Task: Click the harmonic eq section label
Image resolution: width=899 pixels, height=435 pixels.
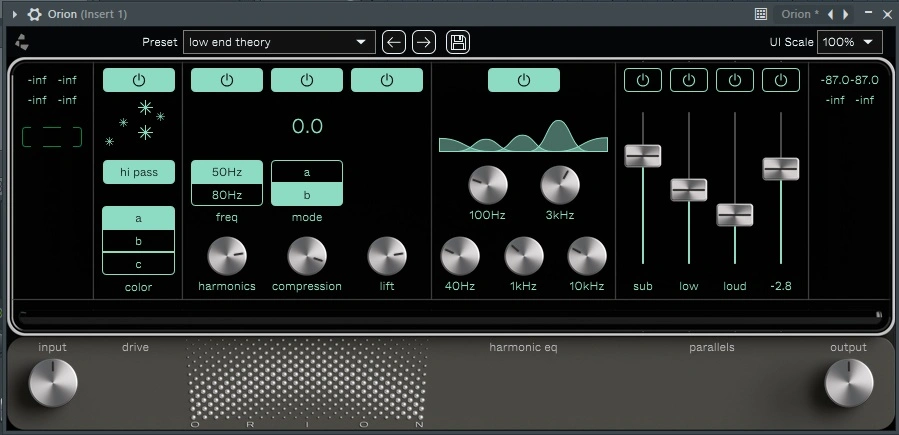Action: [523, 347]
